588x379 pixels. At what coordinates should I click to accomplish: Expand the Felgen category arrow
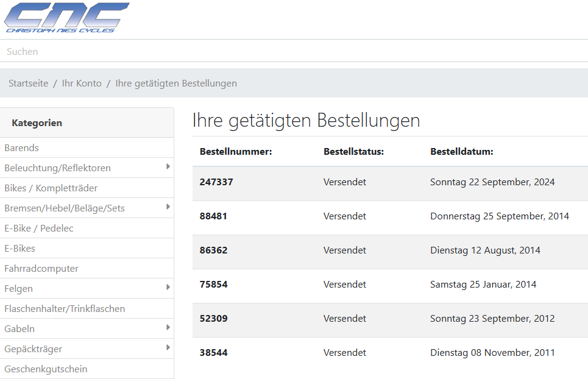click(168, 287)
